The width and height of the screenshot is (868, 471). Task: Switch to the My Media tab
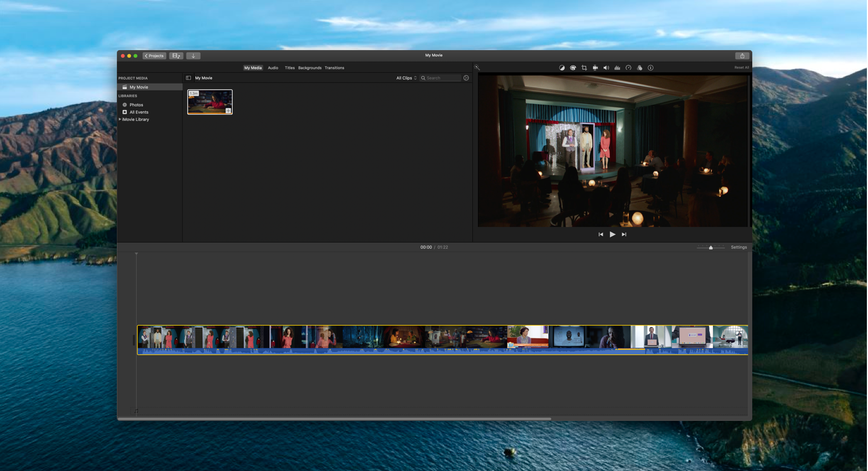point(253,68)
